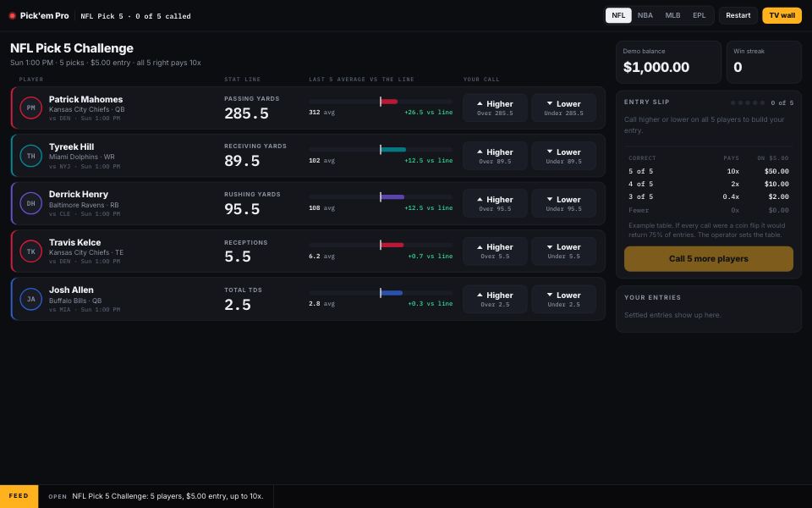The width and height of the screenshot is (812, 508).
Task: Click the Derrick Henry player name
Action: [x=79, y=195]
